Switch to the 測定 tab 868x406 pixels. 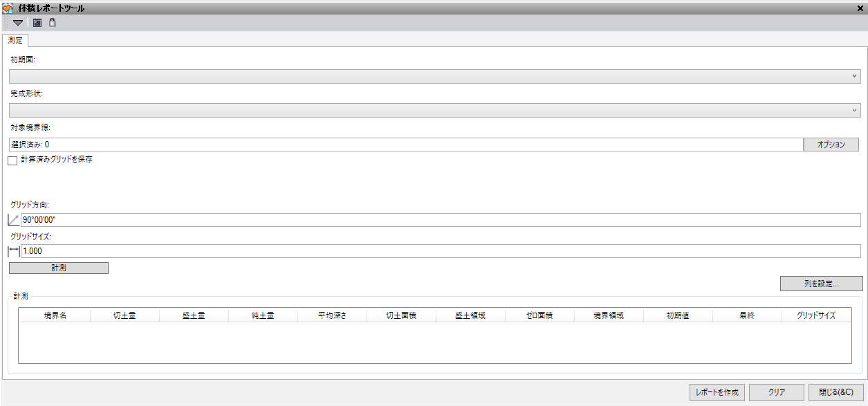(15, 41)
